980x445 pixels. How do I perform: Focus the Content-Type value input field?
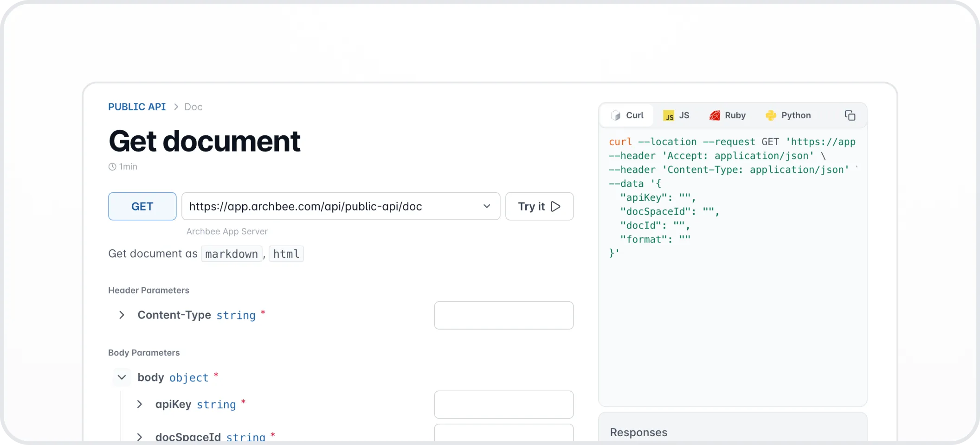[x=503, y=315]
